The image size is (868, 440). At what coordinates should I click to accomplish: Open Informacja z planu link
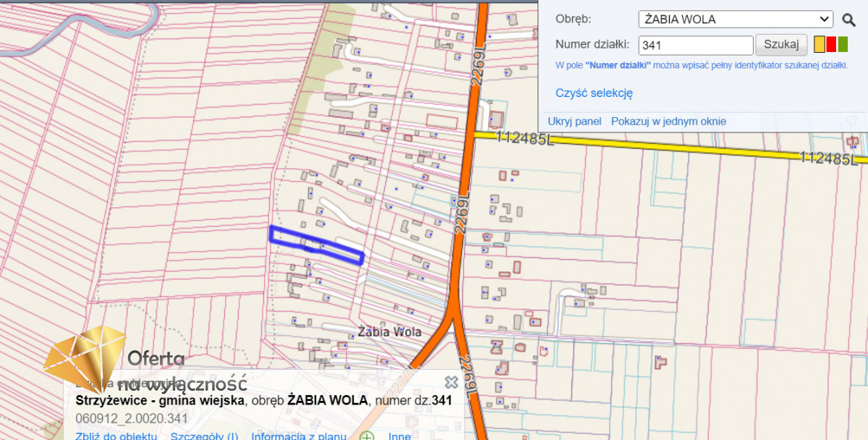299,436
